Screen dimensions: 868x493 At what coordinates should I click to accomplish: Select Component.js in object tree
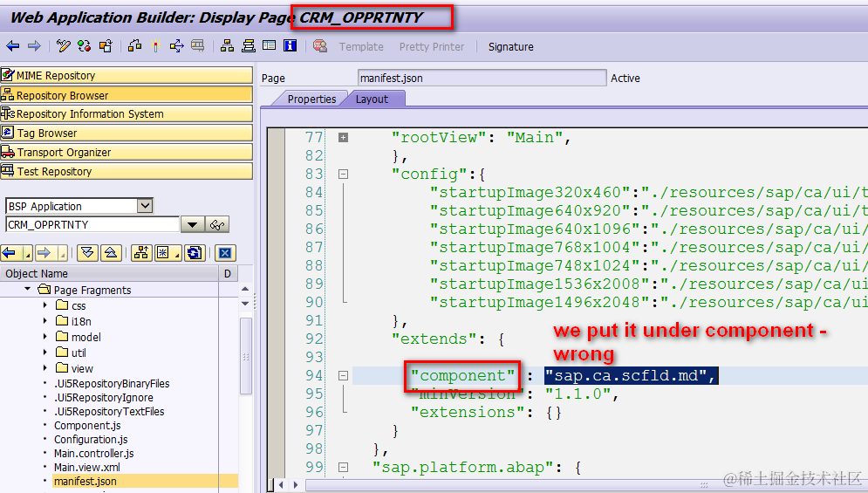(x=87, y=426)
